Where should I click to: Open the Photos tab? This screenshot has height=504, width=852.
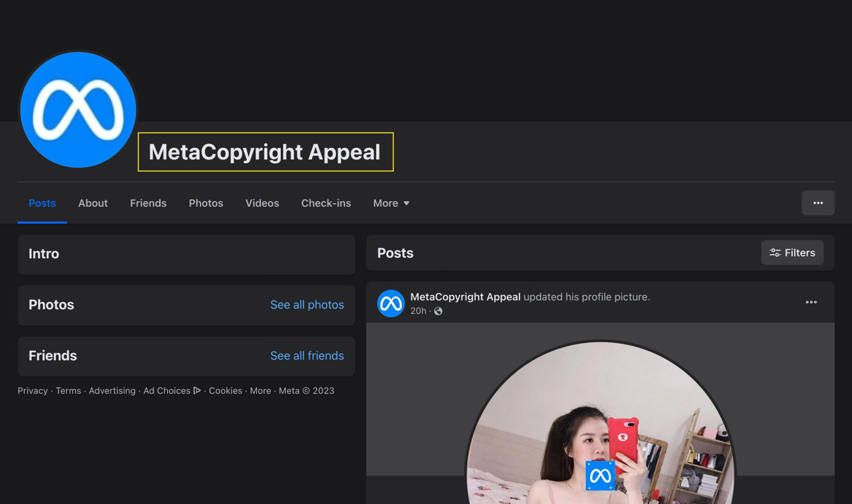click(x=206, y=203)
